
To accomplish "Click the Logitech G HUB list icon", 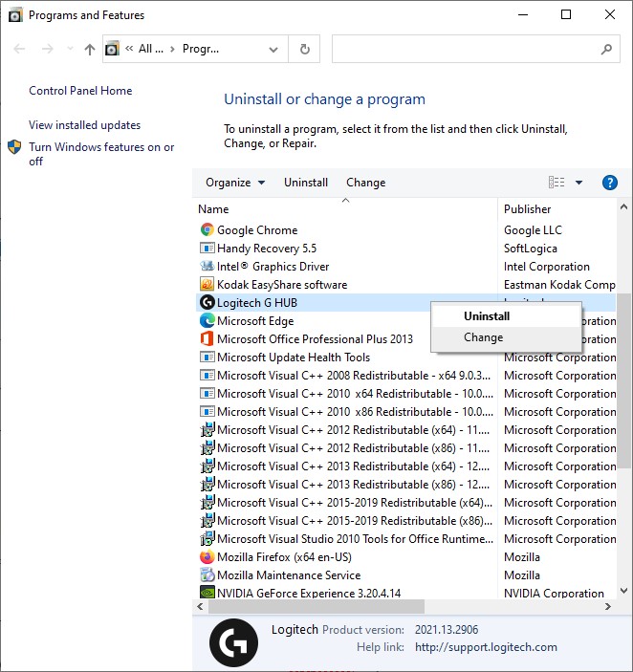I will tap(207, 303).
